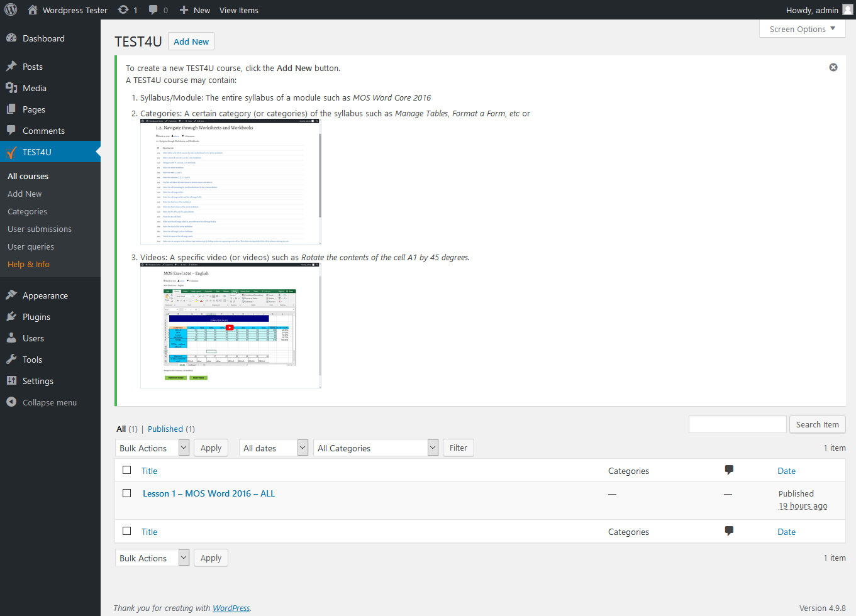Sort by Date column header
This screenshot has width=856, height=616.
tap(786, 471)
